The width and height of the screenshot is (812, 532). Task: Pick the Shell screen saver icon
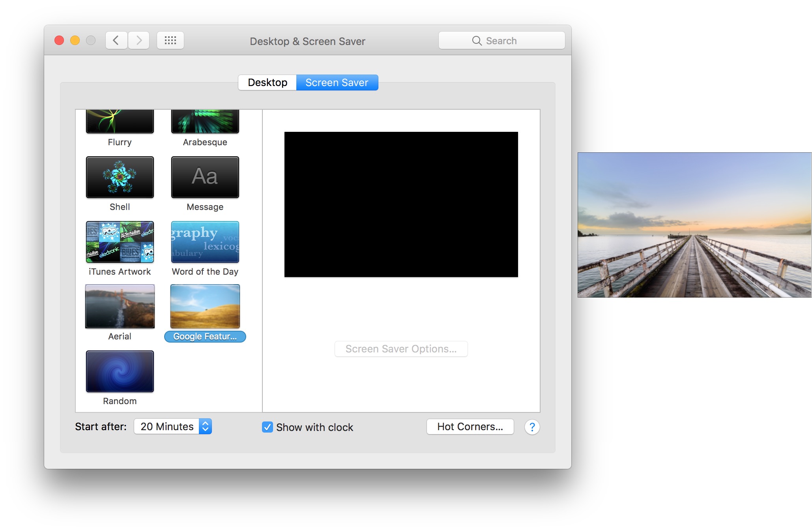pos(120,177)
